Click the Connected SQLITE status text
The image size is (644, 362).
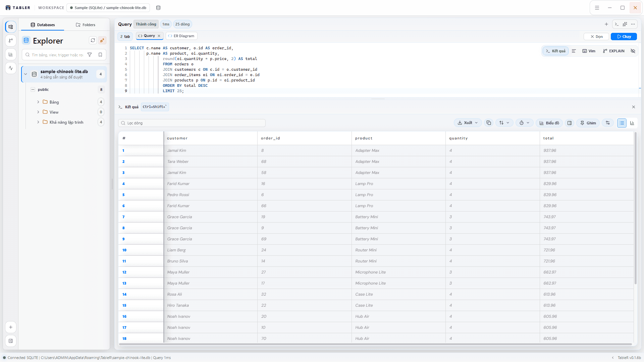(23, 358)
